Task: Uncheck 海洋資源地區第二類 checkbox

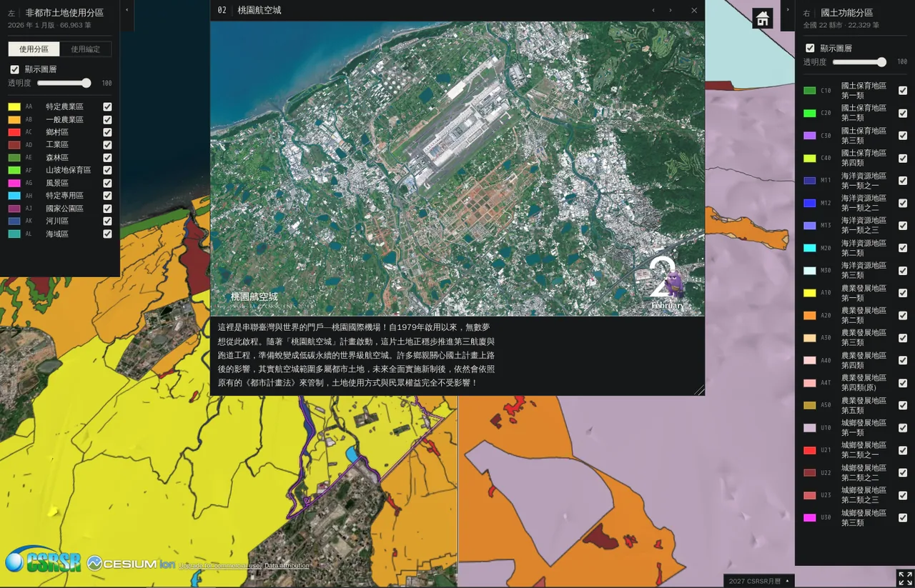Action: tap(903, 248)
